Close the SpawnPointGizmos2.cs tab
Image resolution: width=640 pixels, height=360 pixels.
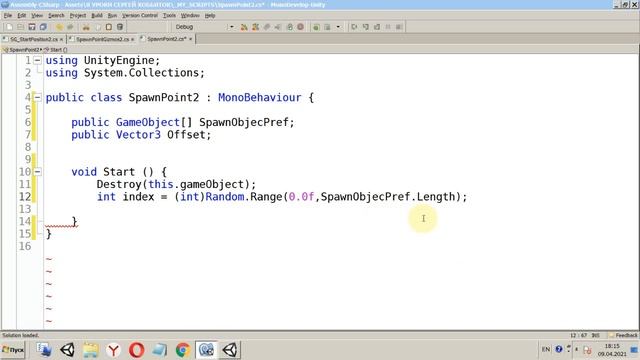tap(133, 40)
